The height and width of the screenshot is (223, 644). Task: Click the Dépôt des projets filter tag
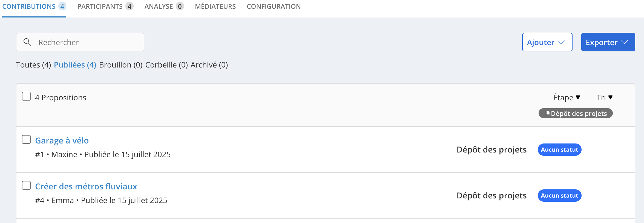[576, 113]
